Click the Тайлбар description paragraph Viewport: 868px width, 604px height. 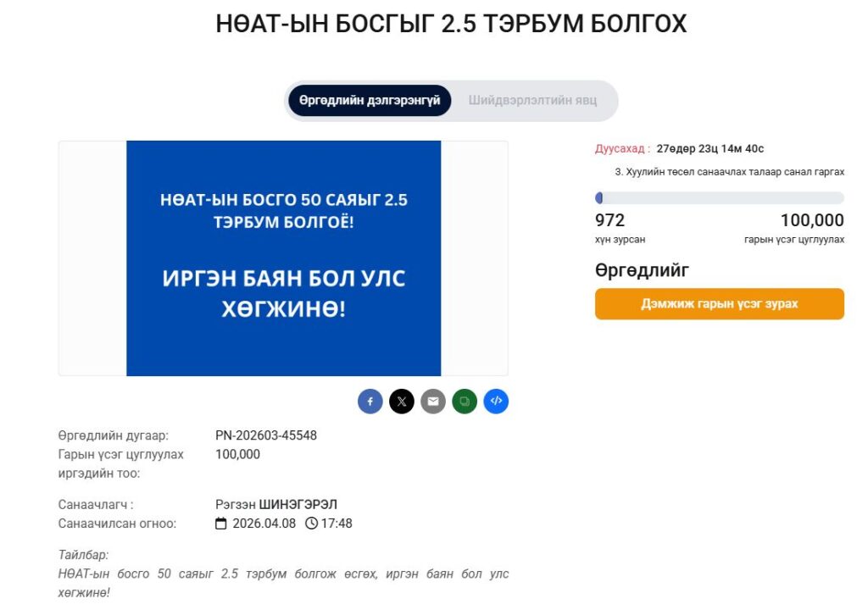coord(283,583)
